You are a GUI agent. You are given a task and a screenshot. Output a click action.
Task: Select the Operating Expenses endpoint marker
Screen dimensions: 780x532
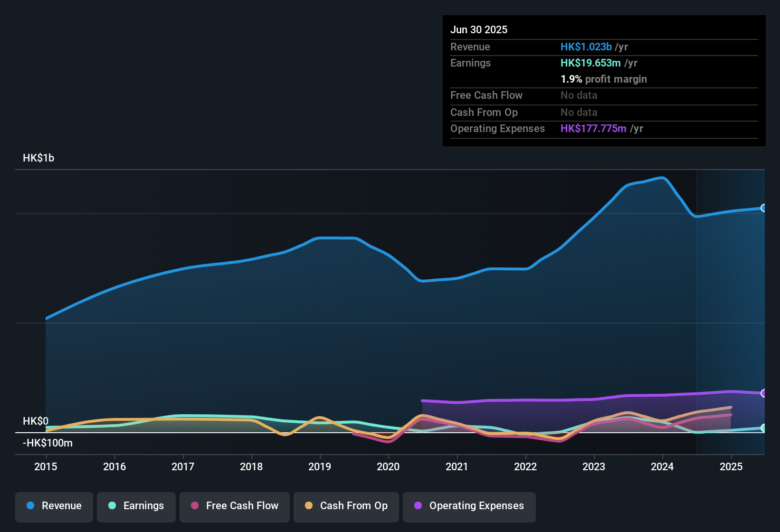763,393
